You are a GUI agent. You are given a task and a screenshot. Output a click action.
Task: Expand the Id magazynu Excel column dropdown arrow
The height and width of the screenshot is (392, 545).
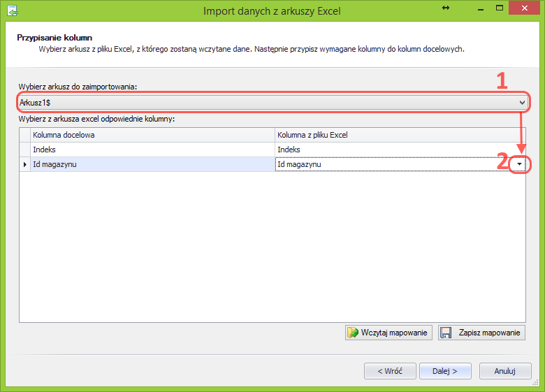pyautogui.click(x=519, y=164)
